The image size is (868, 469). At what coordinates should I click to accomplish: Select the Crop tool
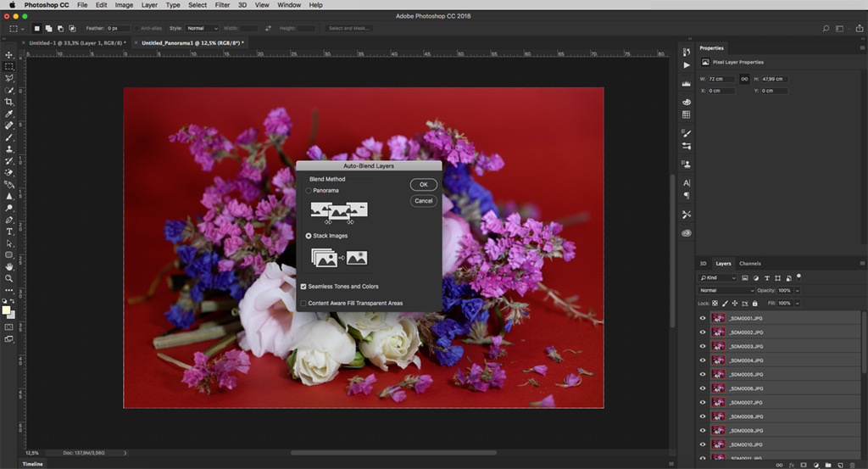pyautogui.click(x=9, y=102)
